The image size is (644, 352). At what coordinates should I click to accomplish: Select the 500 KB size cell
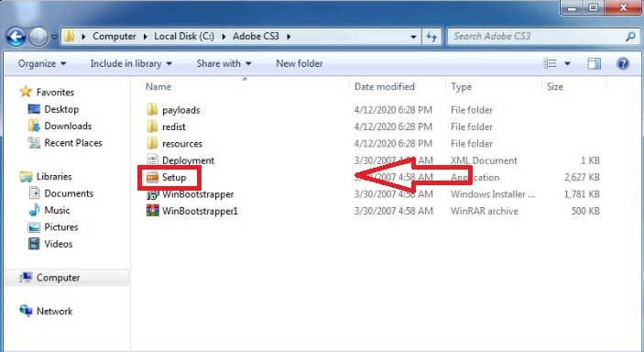pyautogui.click(x=585, y=211)
